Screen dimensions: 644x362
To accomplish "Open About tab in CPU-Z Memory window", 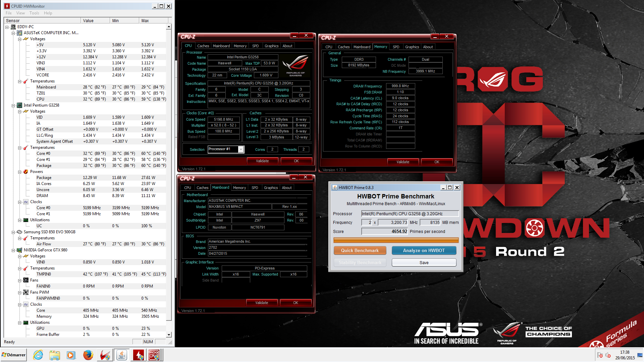I will [x=428, y=47].
